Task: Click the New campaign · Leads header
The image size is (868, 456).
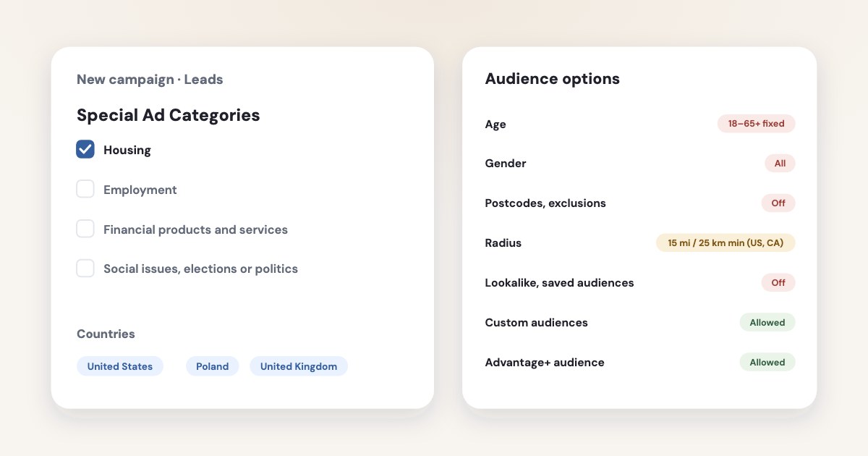Action: click(150, 80)
